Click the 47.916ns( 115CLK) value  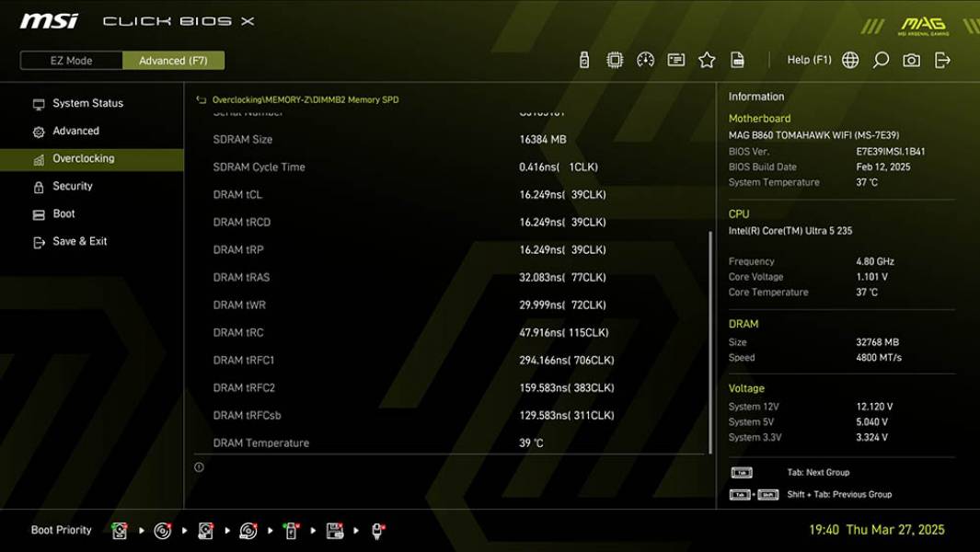point(564,332)
